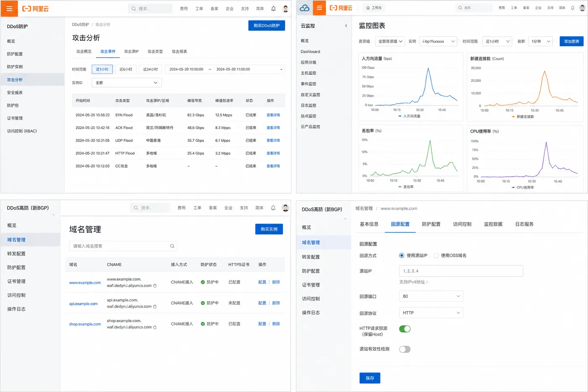Select the 使用源站IP radio button
Viewport: 588px width, 392px height.
pos(402,255)
